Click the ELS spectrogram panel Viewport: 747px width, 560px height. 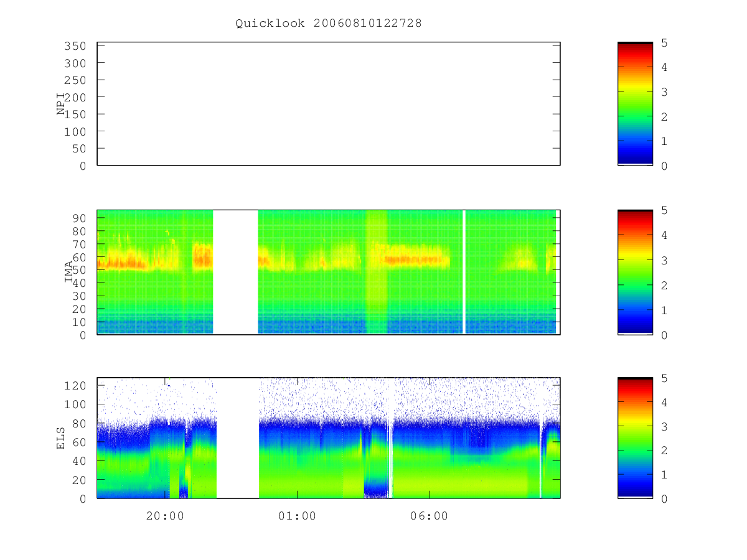point(329,438)
